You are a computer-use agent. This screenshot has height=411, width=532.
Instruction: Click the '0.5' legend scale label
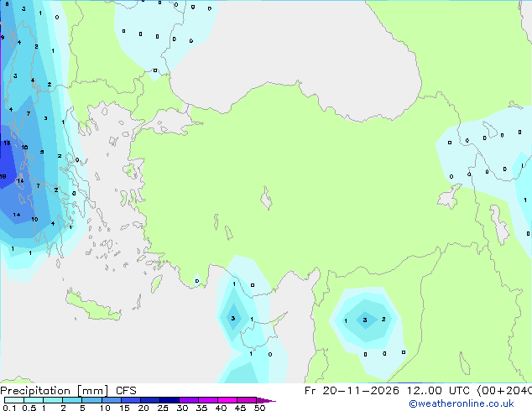tap(29, 408)
